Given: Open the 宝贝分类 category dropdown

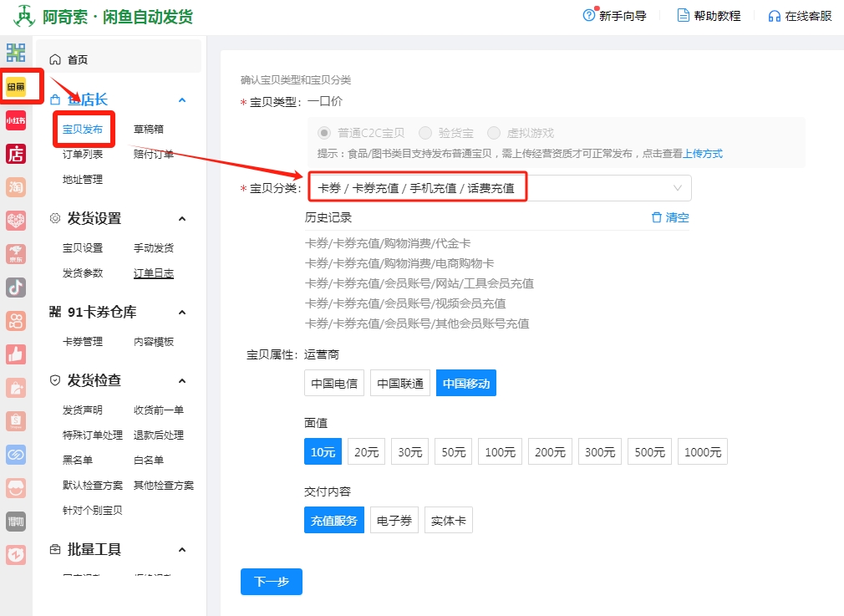Looking at the screenshot, I should point(500,188).
